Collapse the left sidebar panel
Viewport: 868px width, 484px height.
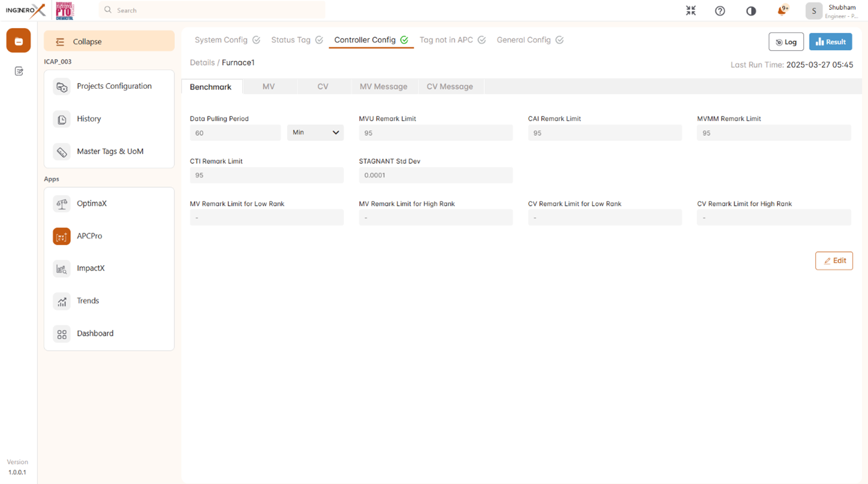(x=109, y=41)
